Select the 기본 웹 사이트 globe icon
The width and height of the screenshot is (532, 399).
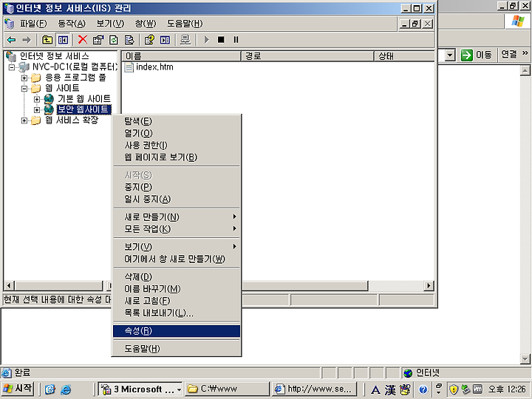tap(49, 99)
